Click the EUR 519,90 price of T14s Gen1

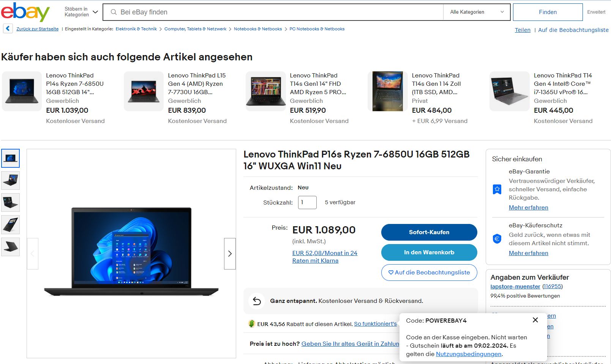[x=308, y=110]
